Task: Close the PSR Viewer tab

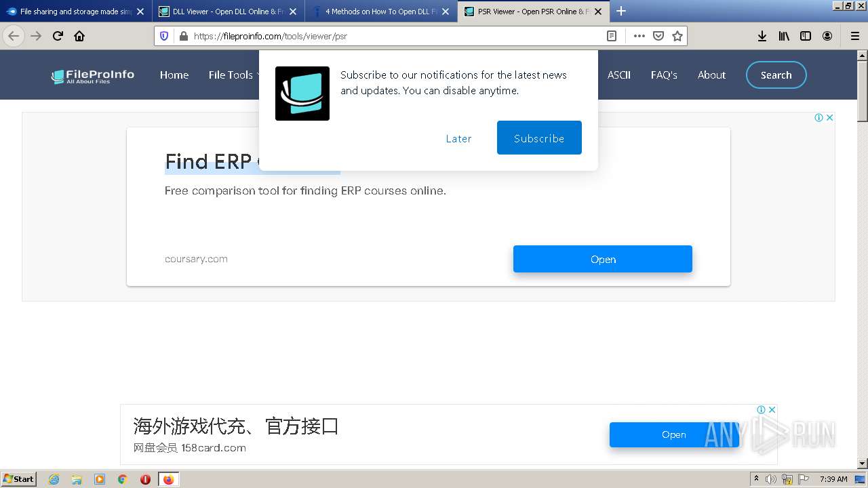Action: point(597,12)
